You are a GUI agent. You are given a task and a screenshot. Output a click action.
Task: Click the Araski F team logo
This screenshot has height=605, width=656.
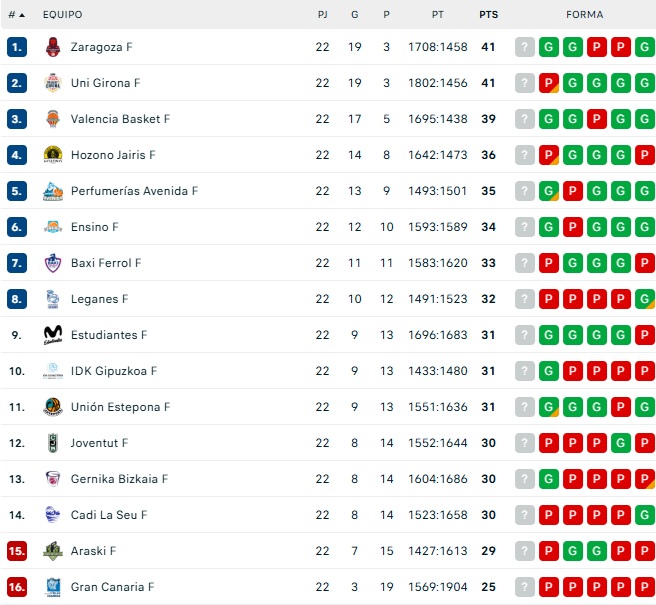point(53,551)
